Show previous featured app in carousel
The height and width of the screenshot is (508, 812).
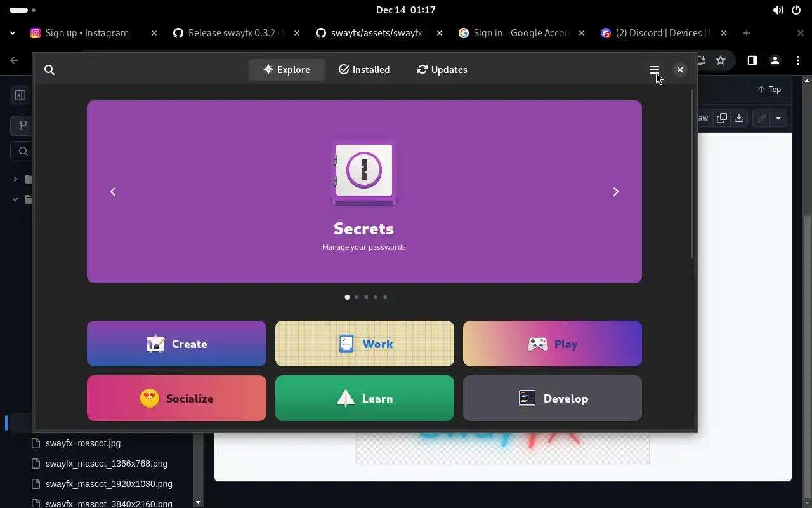[x=113, y=192]
